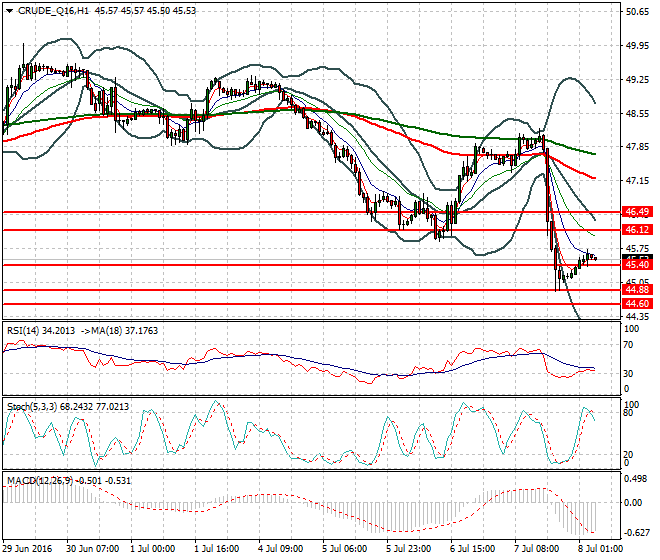Click the 8 Jul 01:00 time axis label

(x=600, y=549)
